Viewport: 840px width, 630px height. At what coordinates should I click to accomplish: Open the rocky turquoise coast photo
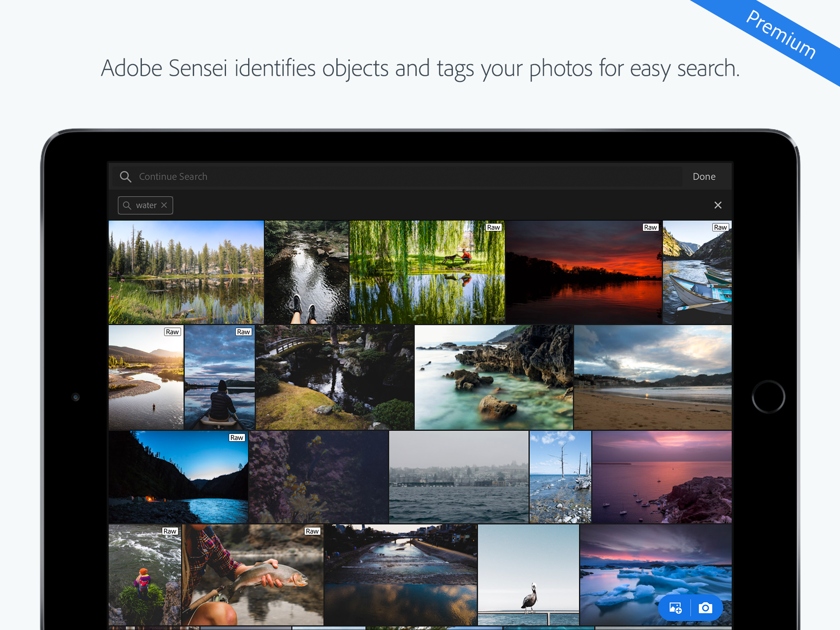coord(494,377)
